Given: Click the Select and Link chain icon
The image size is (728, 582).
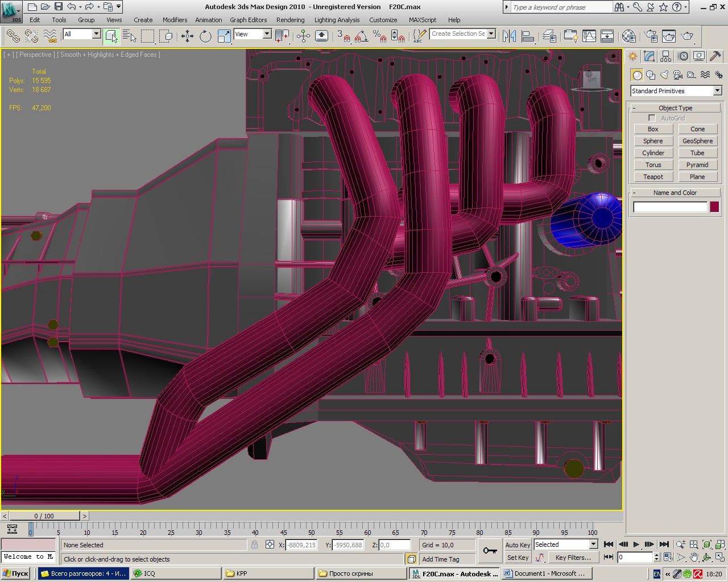Looking at the screenshot, I should [13, 36].
